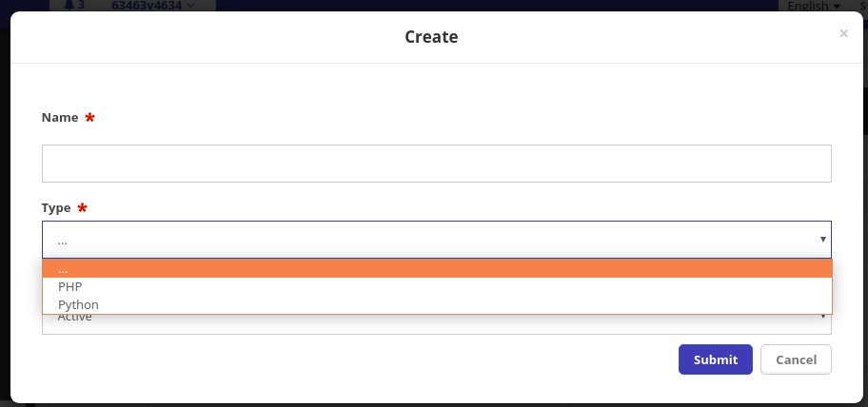Click the caret beside the English label
Viewport: 868px width, 407px height.
pos(837,6)
